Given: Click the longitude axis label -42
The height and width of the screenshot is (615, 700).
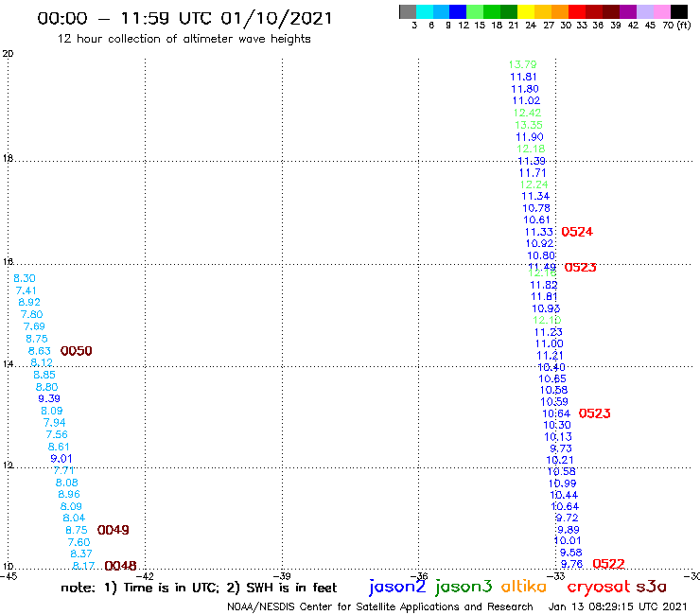Looking at the screenshot, I should 146,576.
